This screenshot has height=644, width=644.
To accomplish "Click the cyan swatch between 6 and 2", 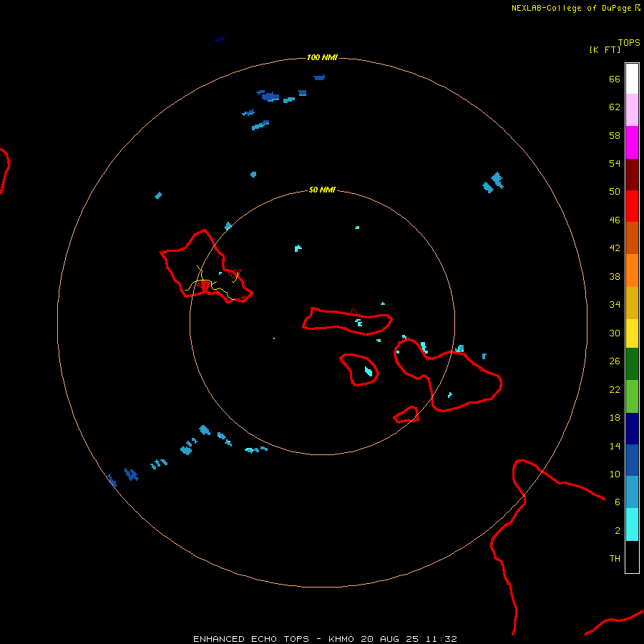I will point(632,525).
